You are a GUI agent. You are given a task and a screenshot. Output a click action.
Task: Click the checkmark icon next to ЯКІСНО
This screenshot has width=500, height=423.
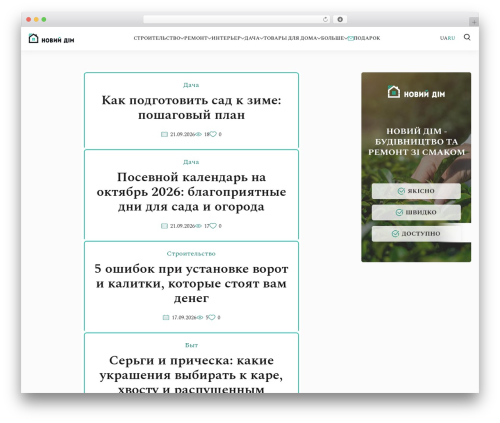click(x=401, y=191)
